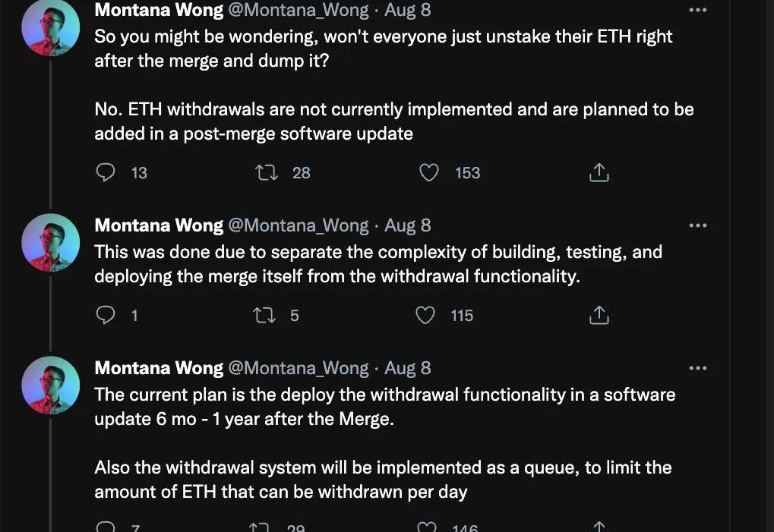The image size is (774, 532).
Task: Open Aug 8 timestamp of first tweet
Action: coord(408,11)
